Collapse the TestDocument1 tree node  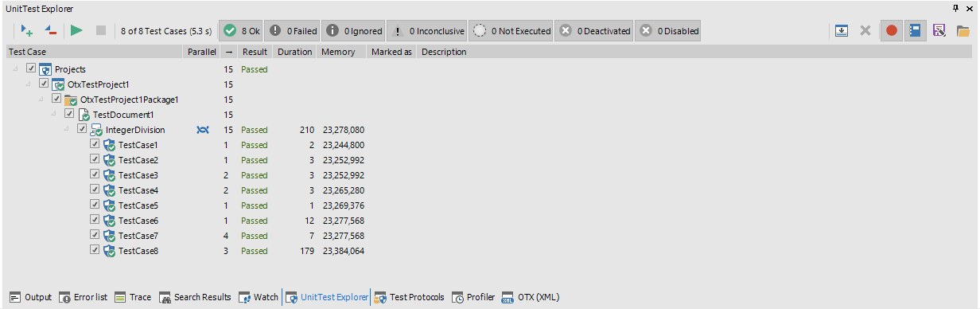click(53, 114)
